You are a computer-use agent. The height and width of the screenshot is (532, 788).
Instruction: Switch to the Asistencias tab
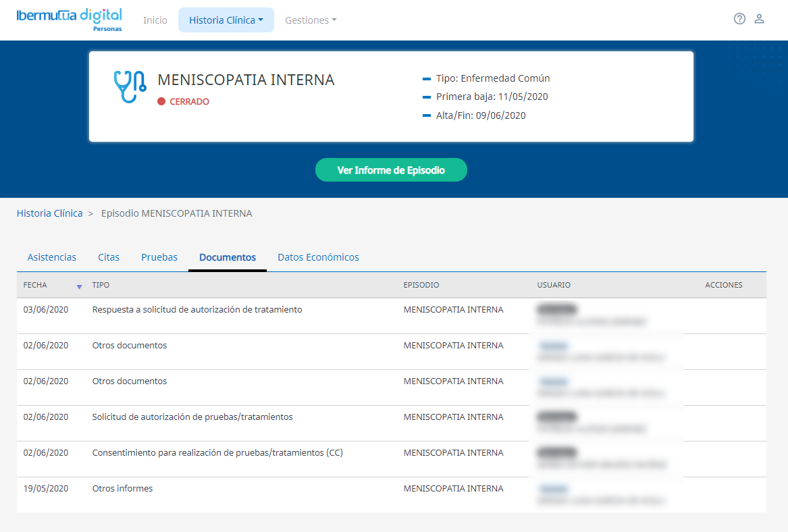(x=52, y=257)
